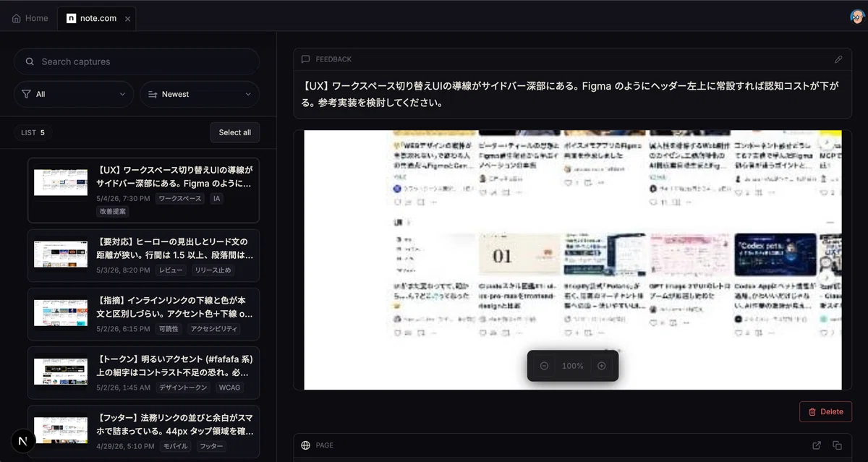Click the レビュー tag

[x=172, y=270]
